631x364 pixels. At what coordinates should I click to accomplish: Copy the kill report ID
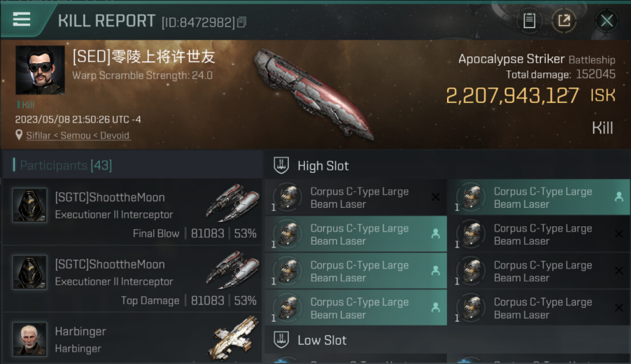coord(241,22)
